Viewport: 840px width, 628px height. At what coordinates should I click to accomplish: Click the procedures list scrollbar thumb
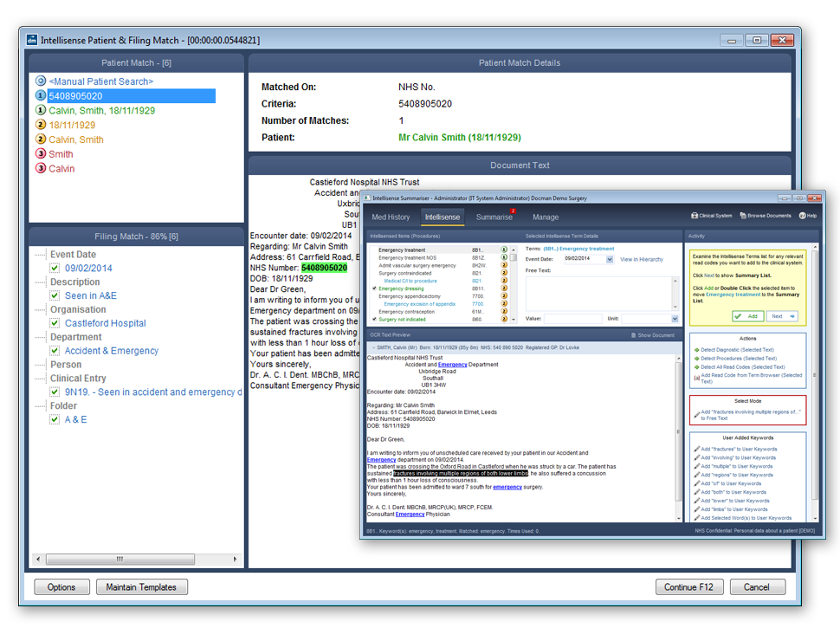click(514, 258)
